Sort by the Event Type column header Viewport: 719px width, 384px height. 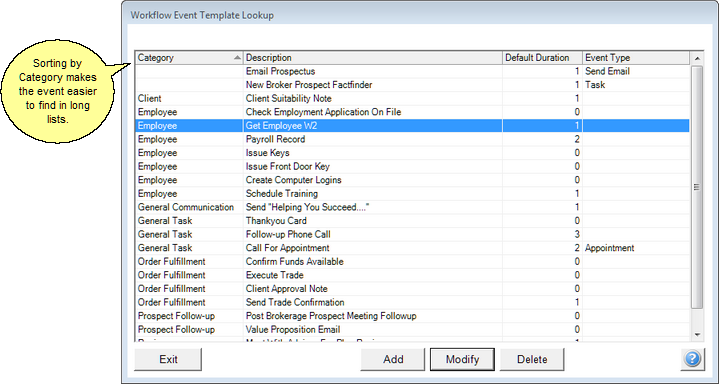(x=636, y=58)
